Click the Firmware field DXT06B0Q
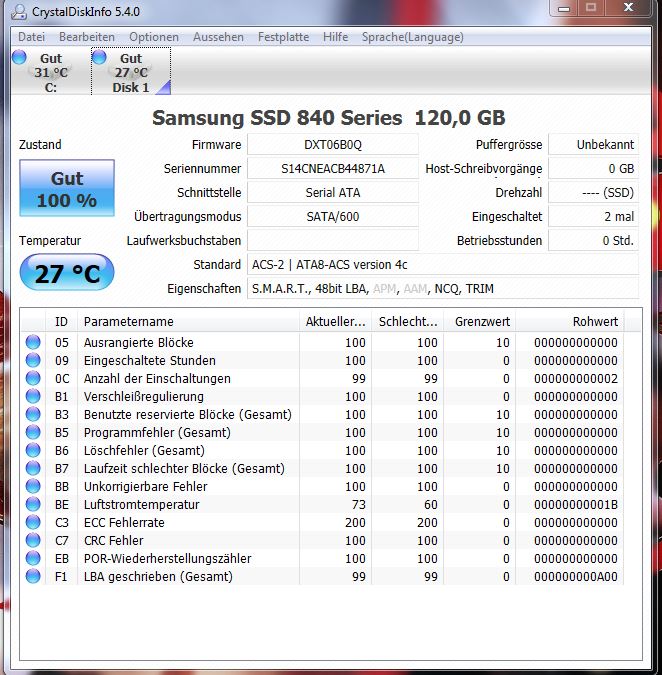Screen dimensions: 662x675 pyautogui.click(x=333, y=145)
